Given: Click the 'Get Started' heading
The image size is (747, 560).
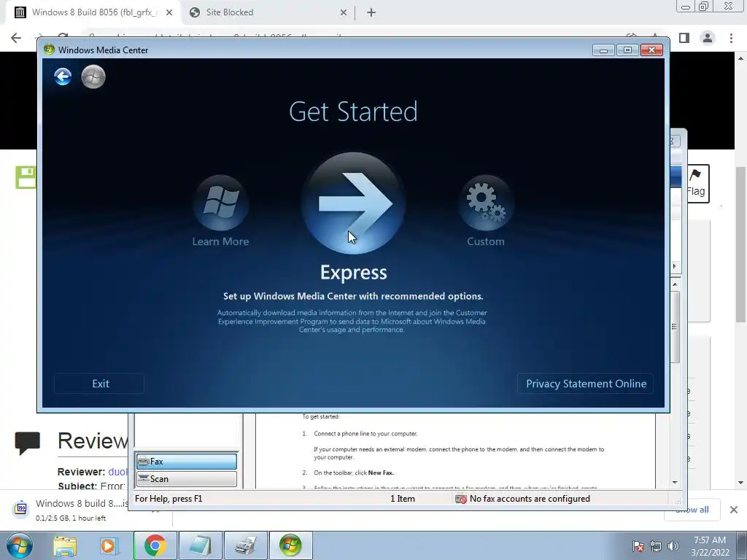Looking at the screenshot, I should point(353,112).
